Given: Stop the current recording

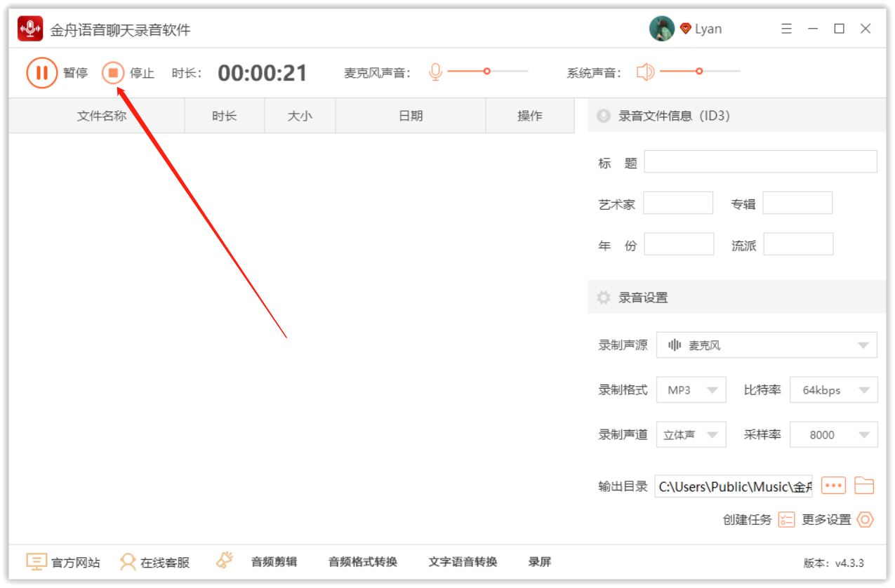Looking at the screenshot, I should pos(113,73).
